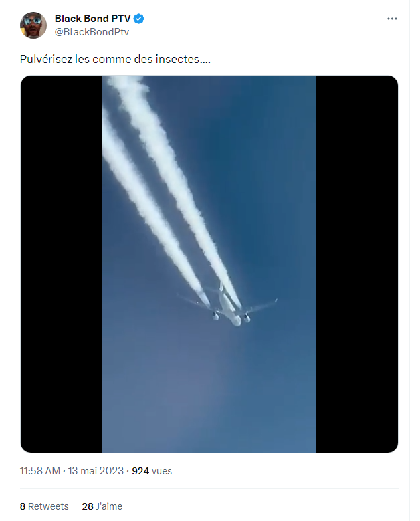Click the "vues" label

tap(162, 471)
